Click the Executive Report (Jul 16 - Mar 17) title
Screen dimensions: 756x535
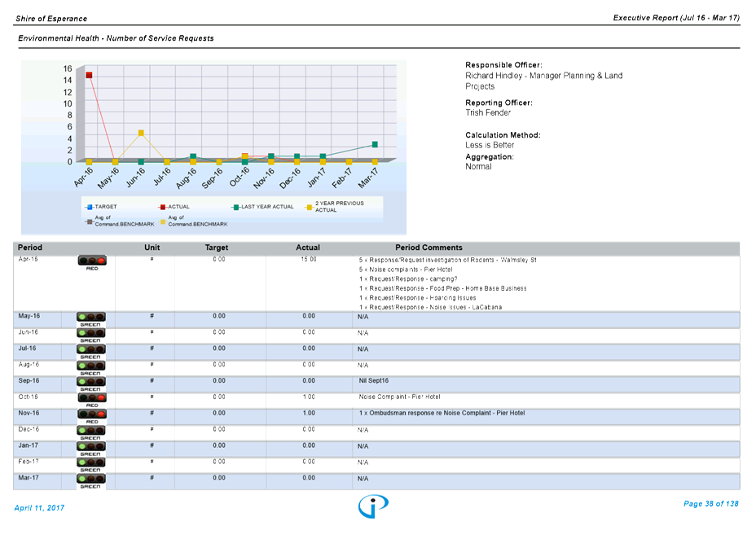tap(676, 17)
